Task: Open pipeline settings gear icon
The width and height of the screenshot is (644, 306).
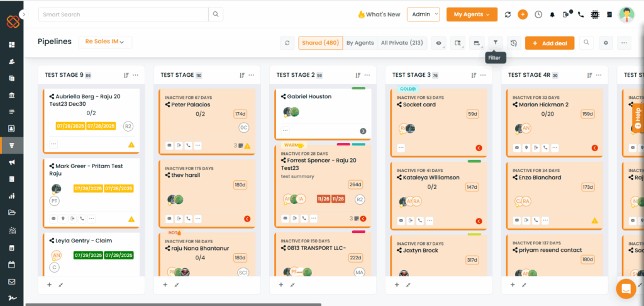Action: 606,43
